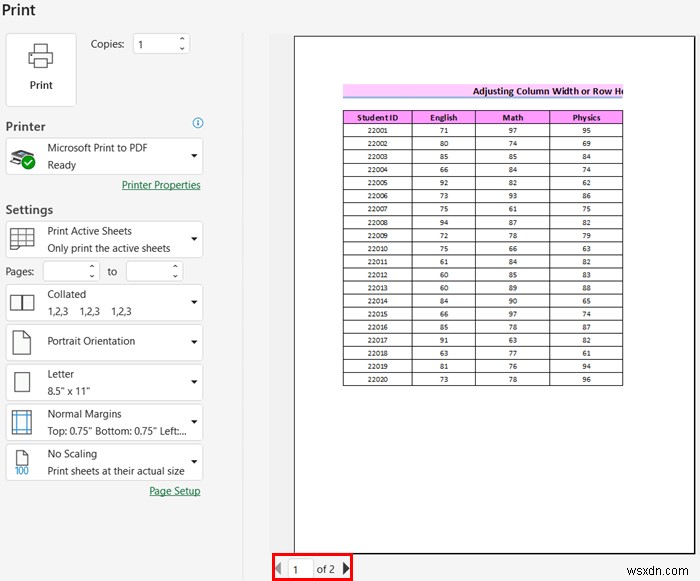Go to previous preview page arrow
Viewport: 700px width, 581px height.
pyautogui.click(x=279, y=568)
